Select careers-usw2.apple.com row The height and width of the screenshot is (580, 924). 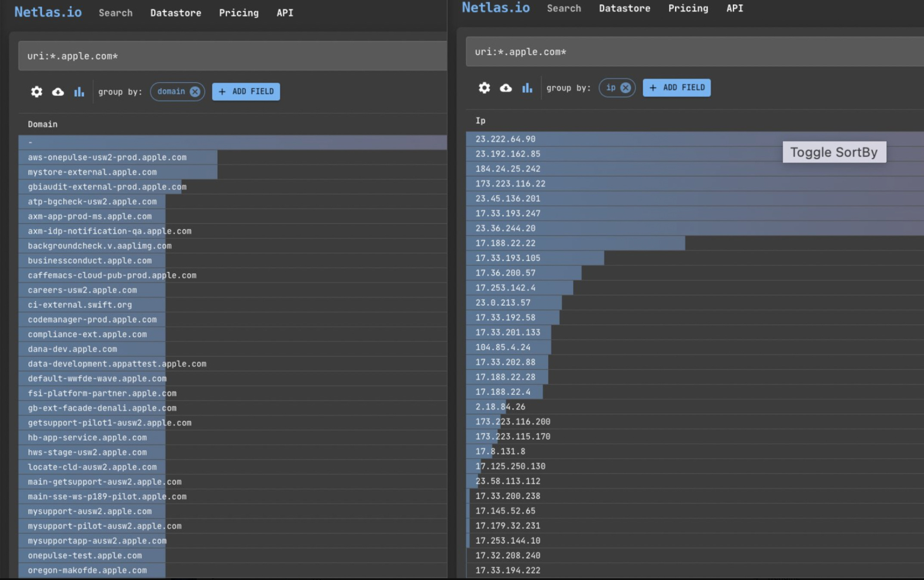233,290
